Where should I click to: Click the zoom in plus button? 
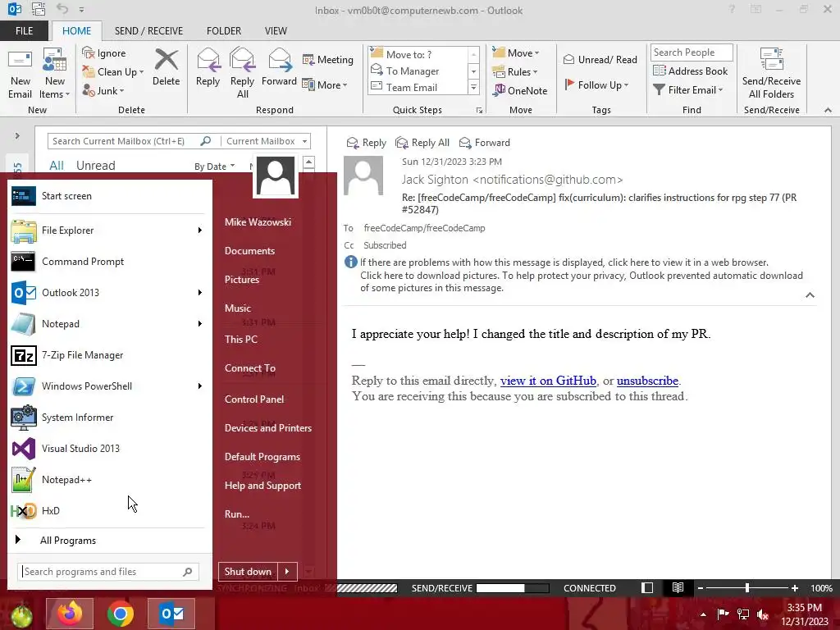point(795,588)
